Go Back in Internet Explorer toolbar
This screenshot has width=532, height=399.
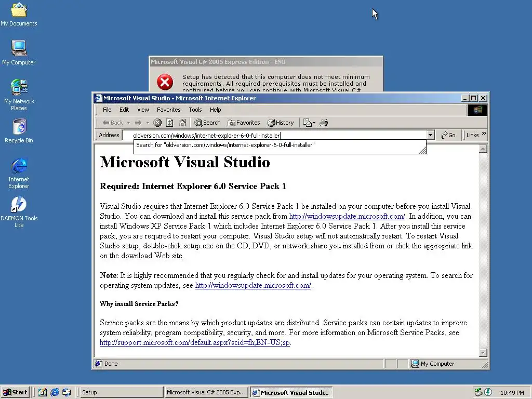(x=113, y=123)
